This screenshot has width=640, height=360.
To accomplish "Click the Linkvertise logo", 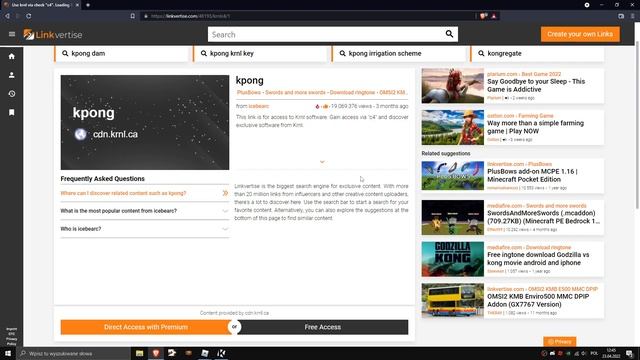I will (x=53, y=35).
